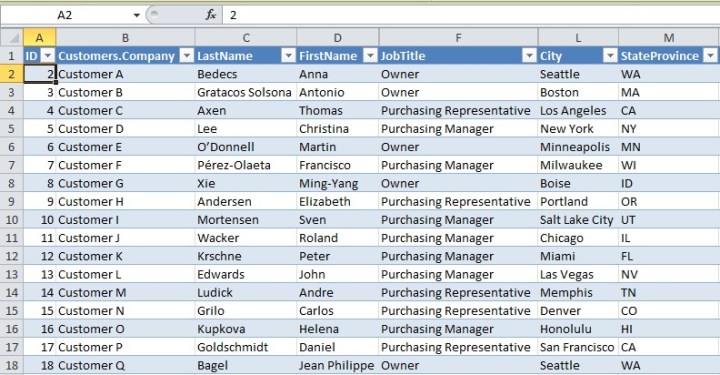Image resolution: width=720 pixels, height=375 pixels.
Task: Click City cell San Francisco
Action: pyautogui.click(x=578, y=347)
